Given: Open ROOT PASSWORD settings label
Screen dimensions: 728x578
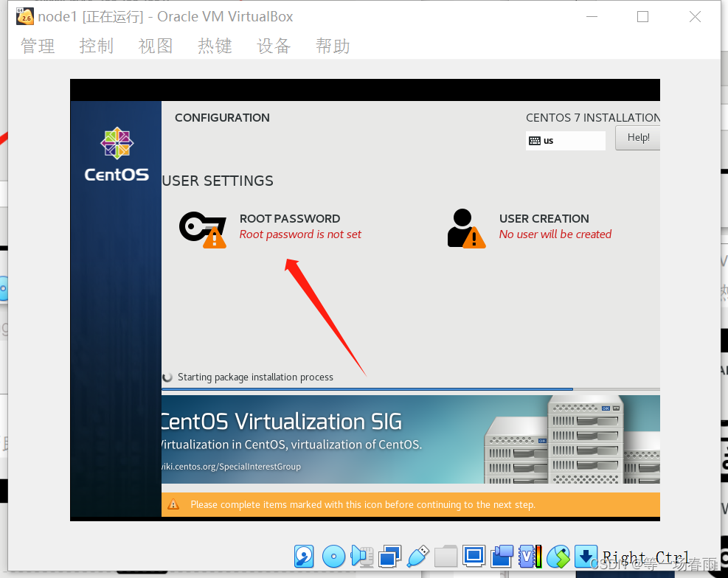Looking at the screenshot, I should tap(290, 218).
